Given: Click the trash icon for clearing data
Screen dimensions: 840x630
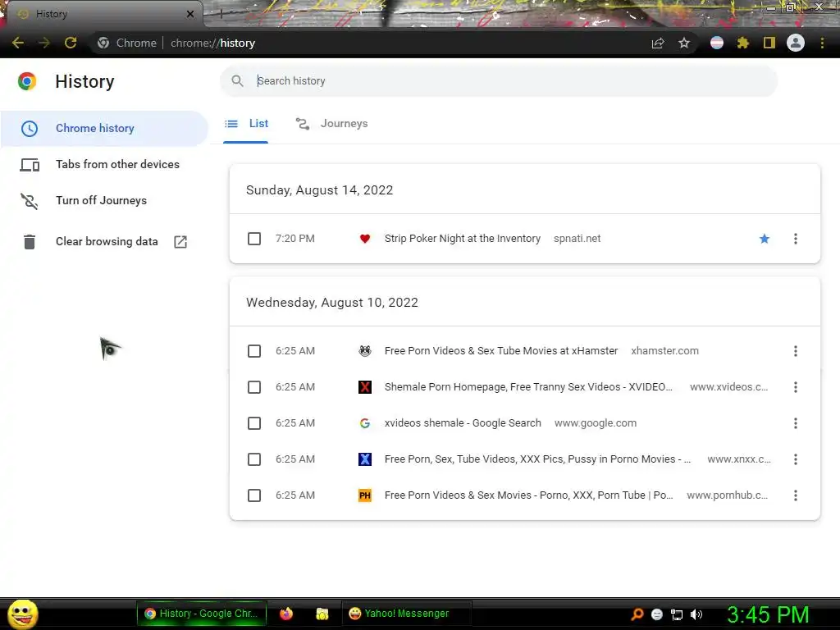Looking at the screenshot, I should pos(30,242).
